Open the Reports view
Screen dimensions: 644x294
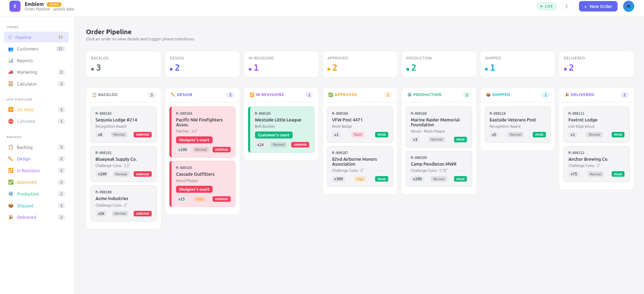pos(36,61)
